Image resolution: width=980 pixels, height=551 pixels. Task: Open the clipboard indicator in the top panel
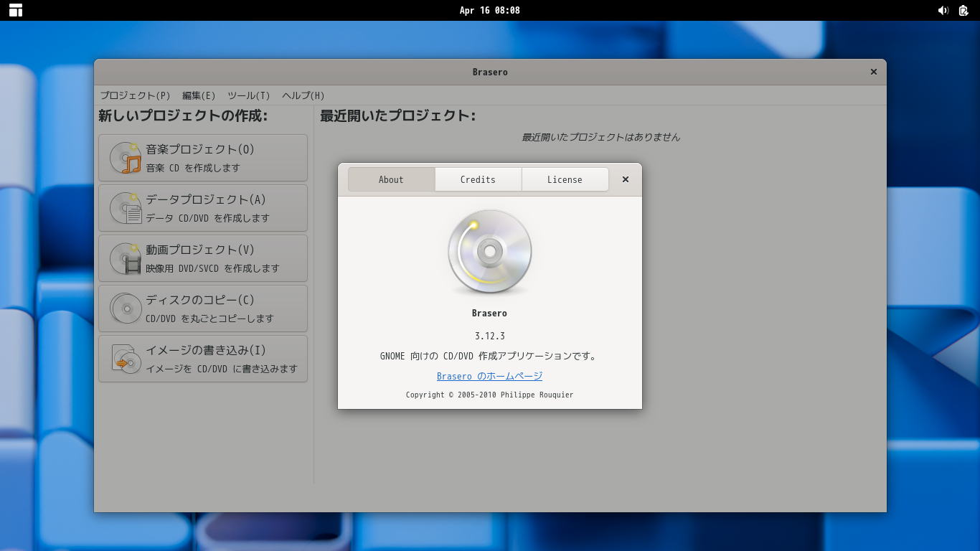click(963, 10)
